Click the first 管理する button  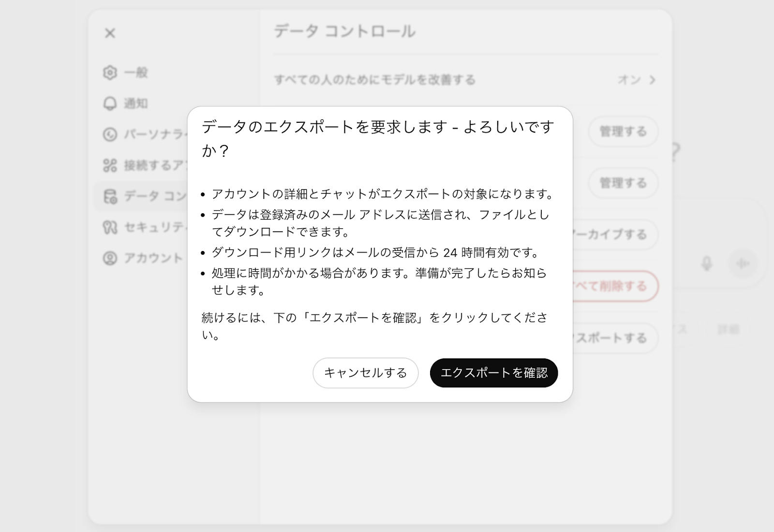point(623,132)
